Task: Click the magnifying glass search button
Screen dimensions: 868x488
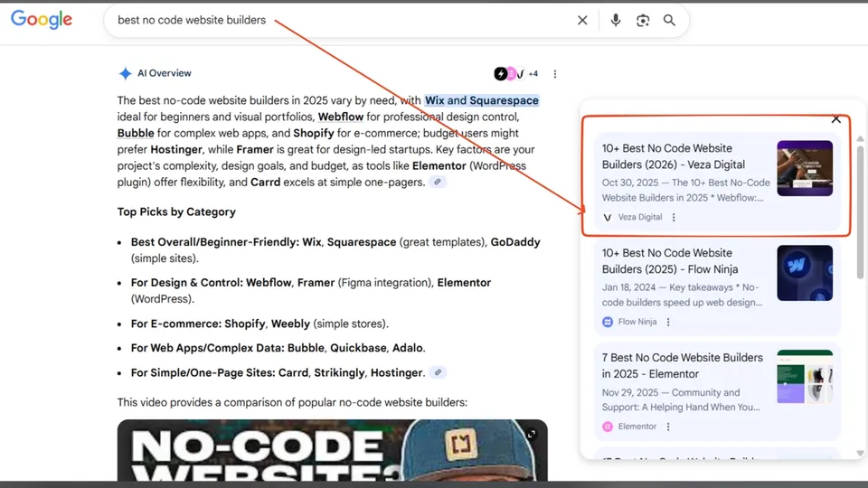Action: click(x=669, y=21)
